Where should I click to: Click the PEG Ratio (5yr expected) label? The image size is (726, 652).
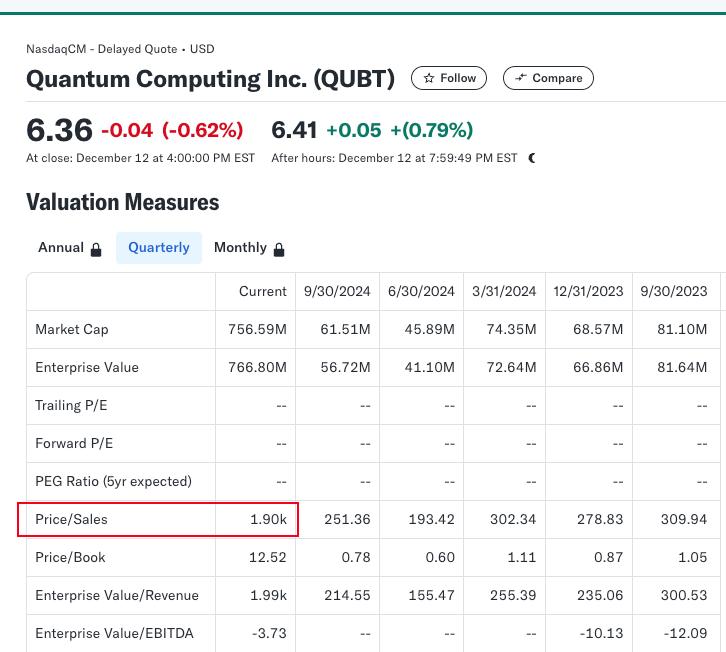pos(113,481)
